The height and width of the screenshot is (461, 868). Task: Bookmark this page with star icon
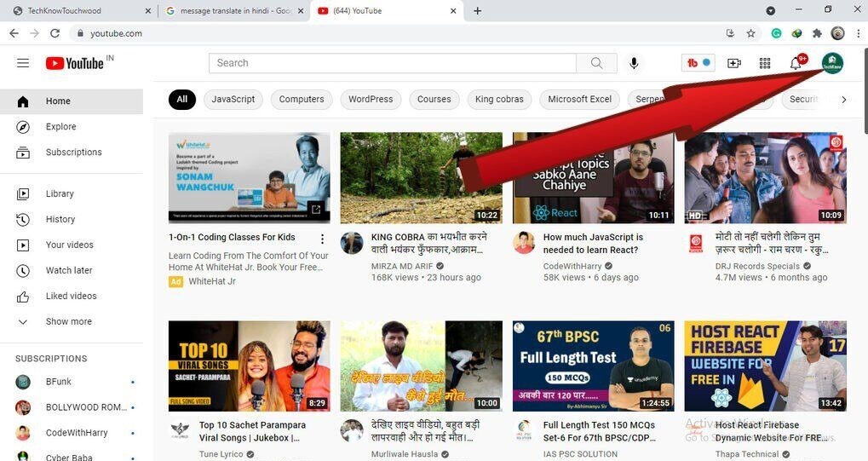[x=750, y=33]
